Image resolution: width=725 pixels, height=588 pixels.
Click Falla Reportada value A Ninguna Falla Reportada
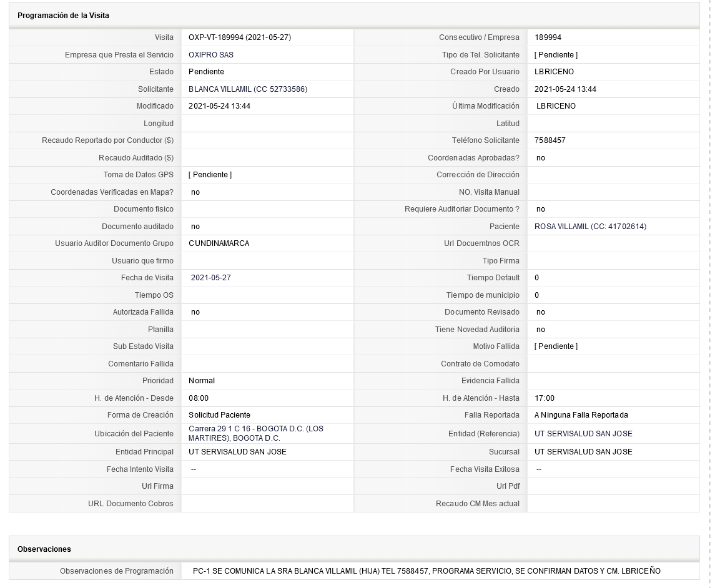click(x=581, y=415)
